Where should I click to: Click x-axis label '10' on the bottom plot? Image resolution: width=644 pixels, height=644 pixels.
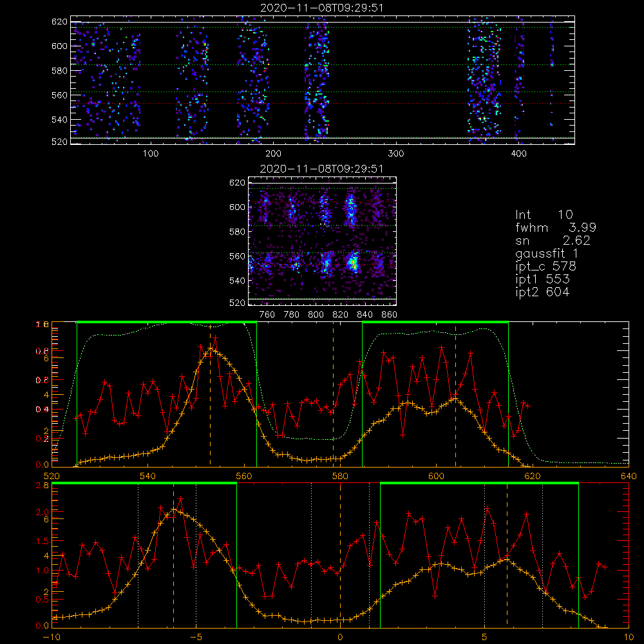tap(629, 638)
